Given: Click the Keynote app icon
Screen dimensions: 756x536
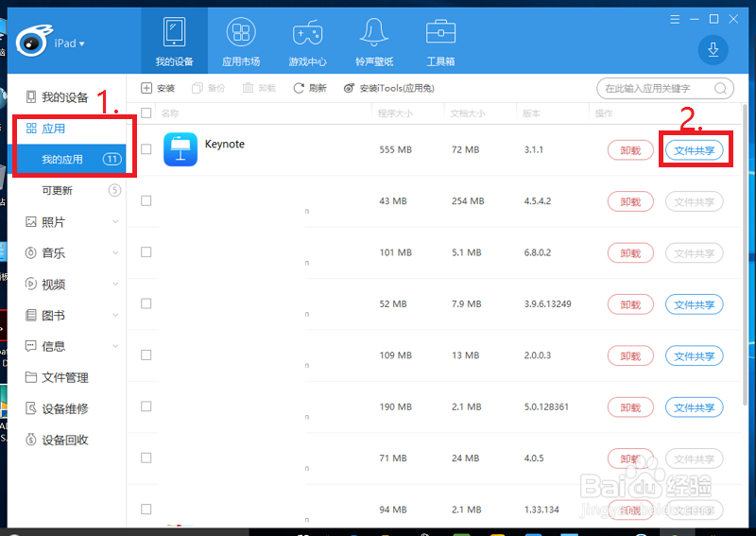Looking at the screenshot, I should pyautogui.click(x=180, y=149).
